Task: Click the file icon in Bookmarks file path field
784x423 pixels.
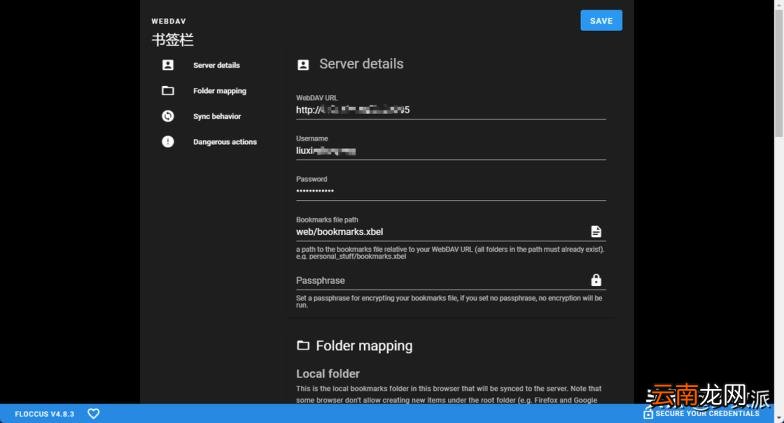Action: point(596,231)
